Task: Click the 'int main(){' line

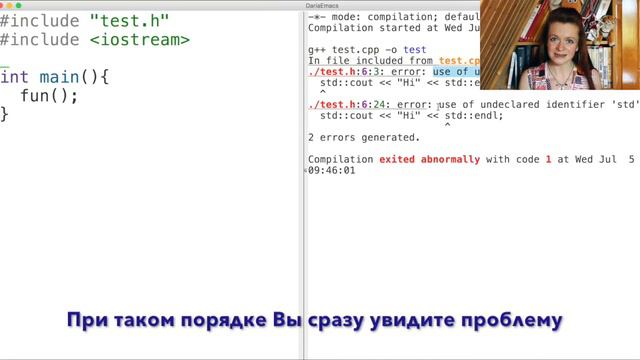Action: 55,77
